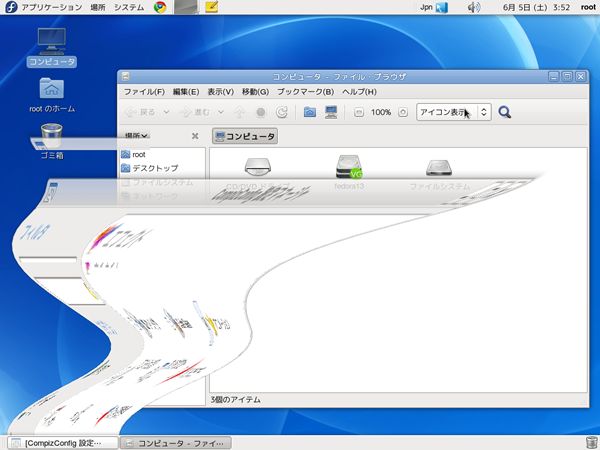Expand the forward button history arrow

[x=221, y=112]
